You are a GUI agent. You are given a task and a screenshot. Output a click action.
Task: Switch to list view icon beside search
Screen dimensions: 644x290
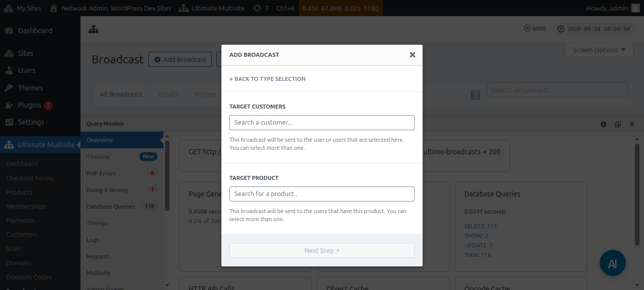475,95
